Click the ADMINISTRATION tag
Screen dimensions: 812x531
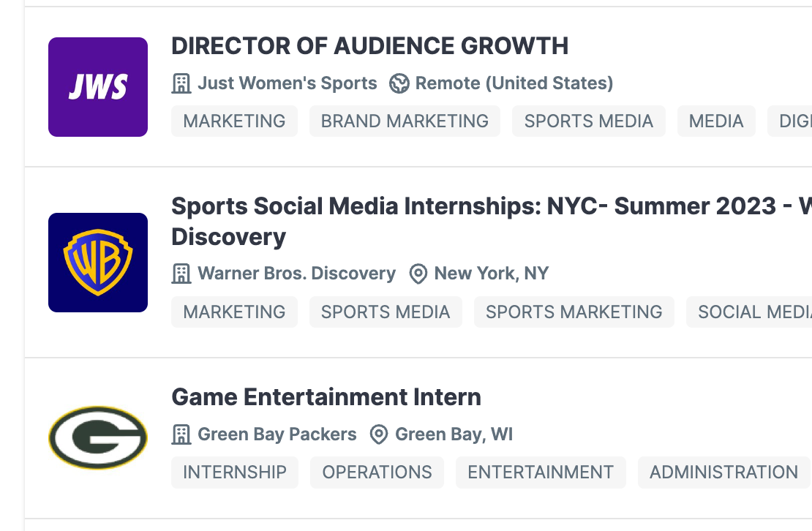(723, 472)
